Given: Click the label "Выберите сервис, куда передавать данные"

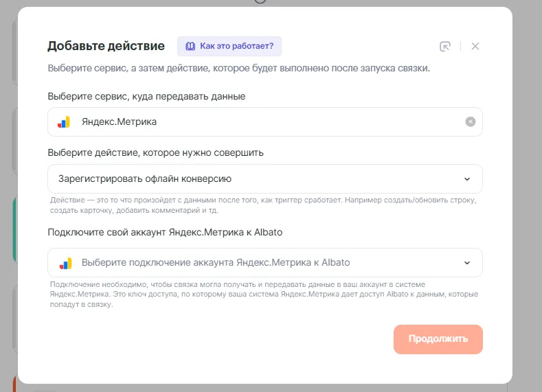Looking at the screenshot, I should pos(146,96).
